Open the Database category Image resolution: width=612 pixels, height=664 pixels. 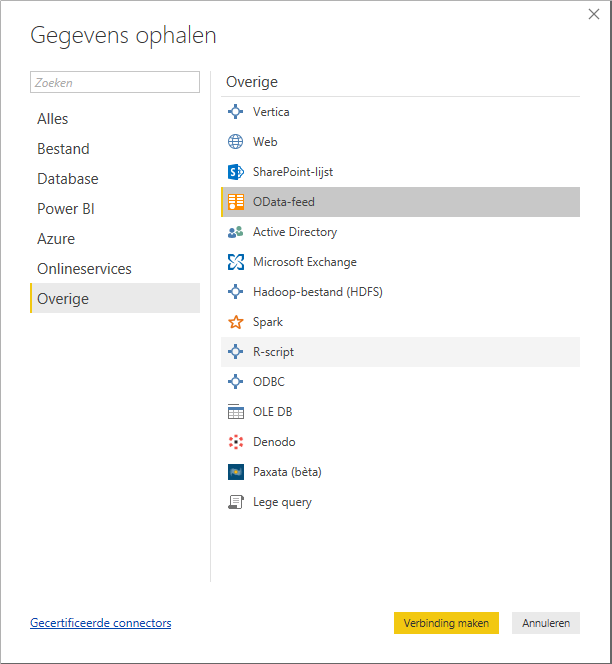[115, 179]
